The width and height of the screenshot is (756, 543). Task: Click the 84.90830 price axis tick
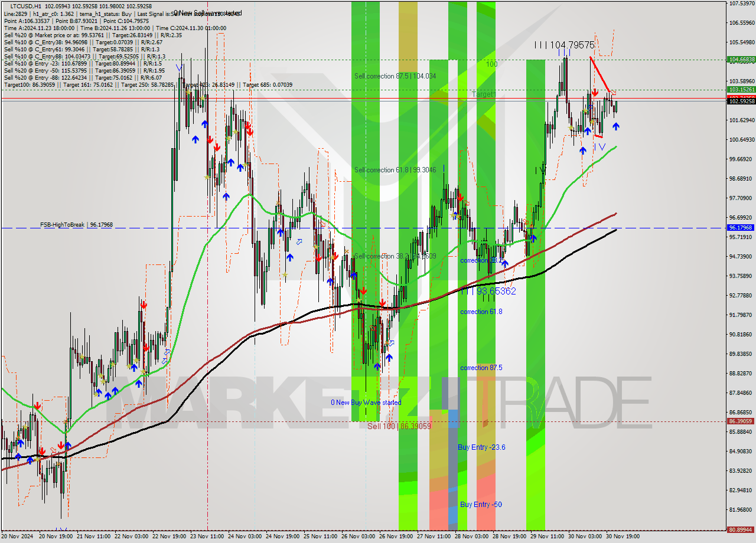[x=741, y=452]
